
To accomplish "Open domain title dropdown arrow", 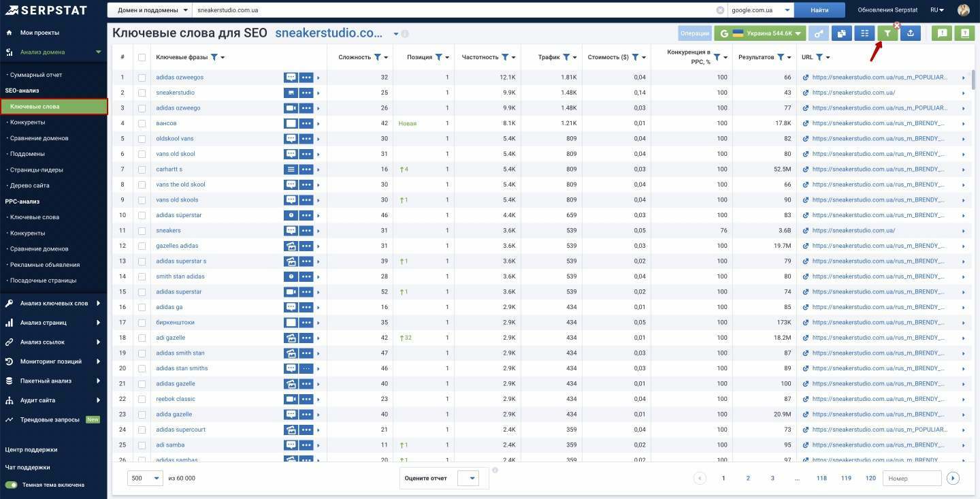I will 396,33.
